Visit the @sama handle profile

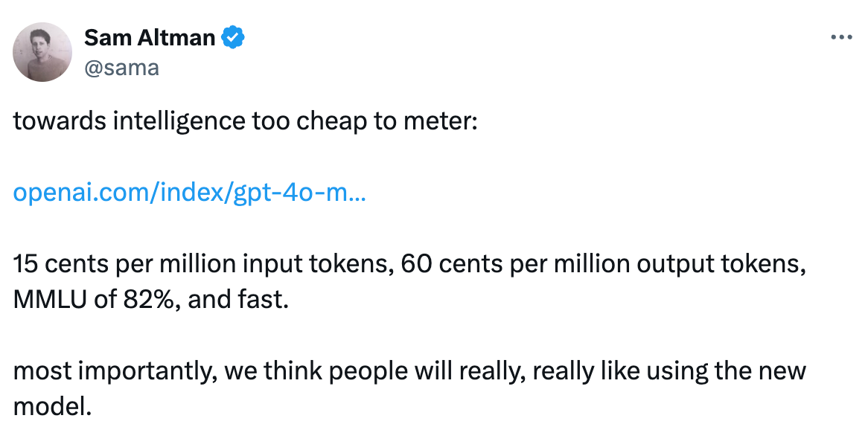(x=122, y=68)
